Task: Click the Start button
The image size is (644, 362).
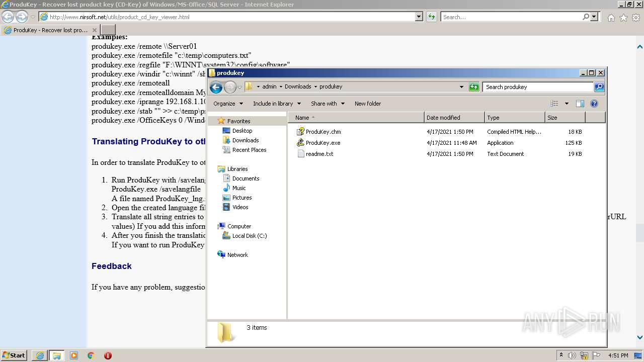Action: 14,355
